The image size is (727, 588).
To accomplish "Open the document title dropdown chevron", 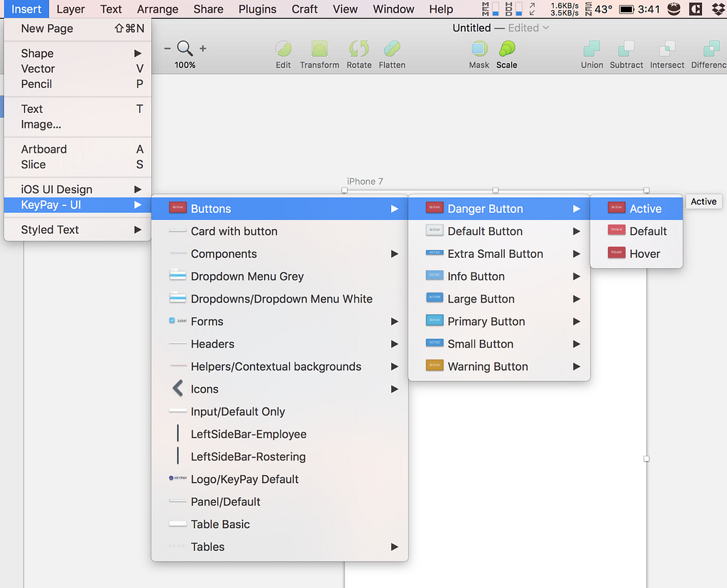I will coord(546,28).
